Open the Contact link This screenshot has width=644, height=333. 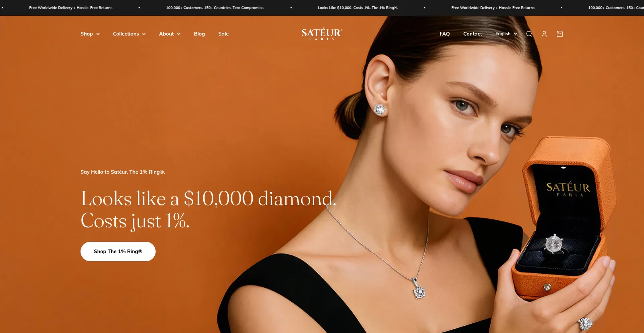pos(473,34)
